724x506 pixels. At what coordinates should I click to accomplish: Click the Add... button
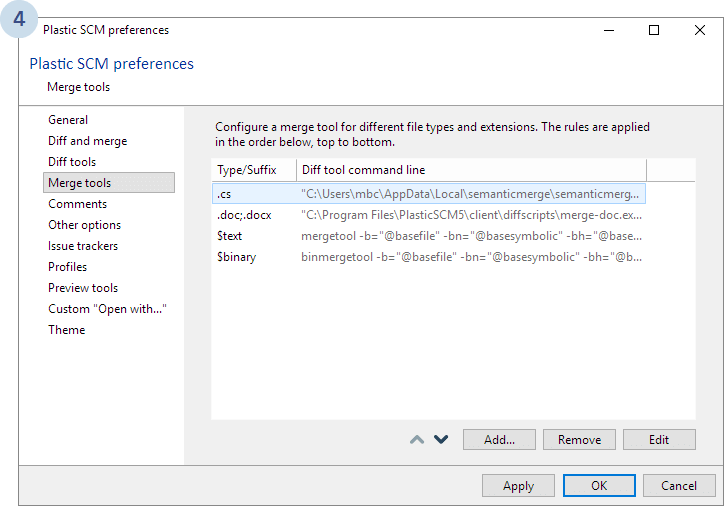pos(499,440)
